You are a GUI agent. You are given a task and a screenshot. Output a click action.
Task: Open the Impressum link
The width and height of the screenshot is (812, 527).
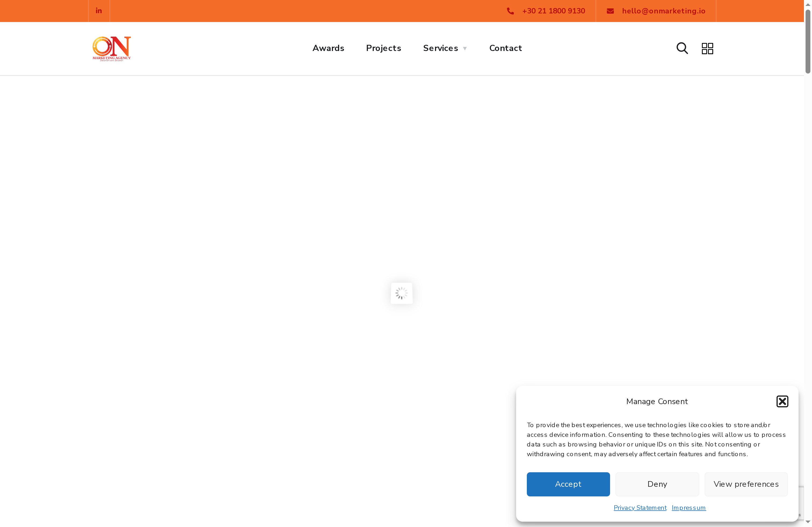[688, 508]
